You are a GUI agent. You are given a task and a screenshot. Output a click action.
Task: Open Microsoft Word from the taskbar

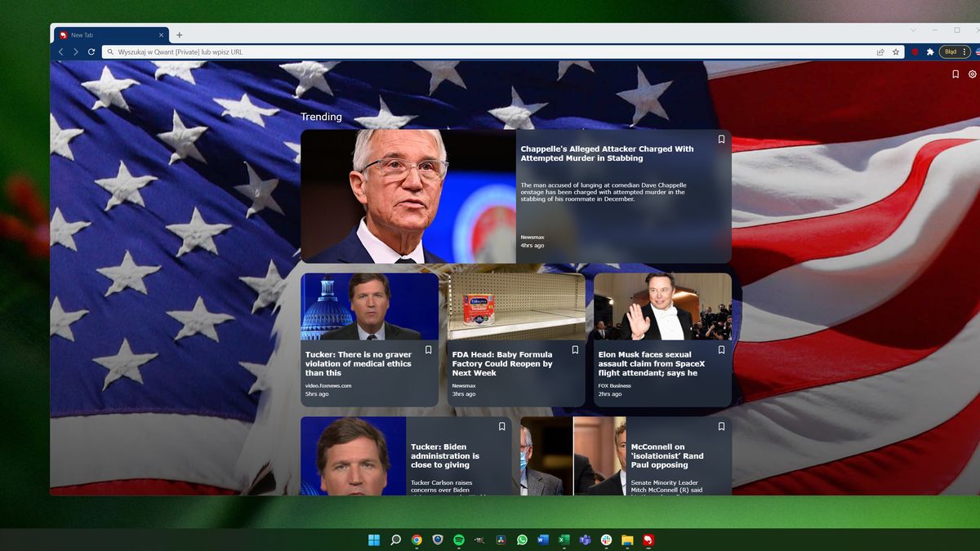[543, 540]
